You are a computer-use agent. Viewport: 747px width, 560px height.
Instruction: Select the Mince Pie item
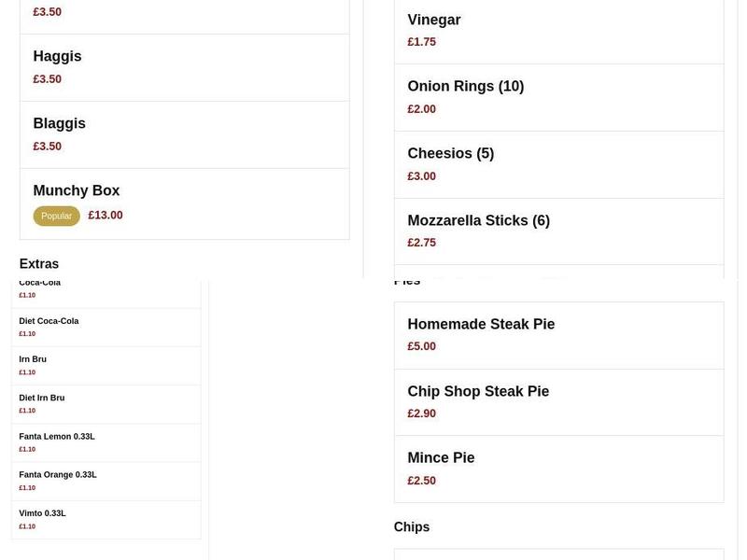click(441, 458)
